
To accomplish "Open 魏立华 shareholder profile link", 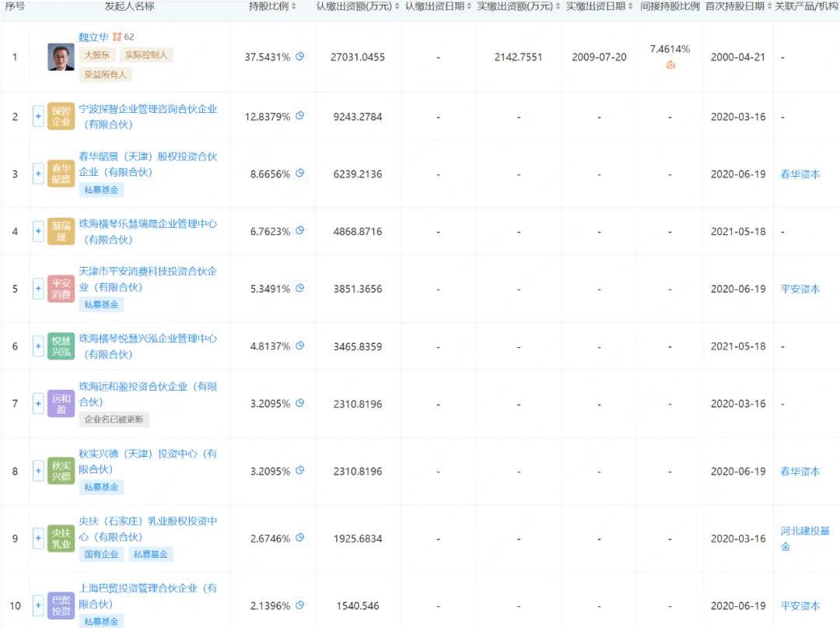I will point(94,37).
